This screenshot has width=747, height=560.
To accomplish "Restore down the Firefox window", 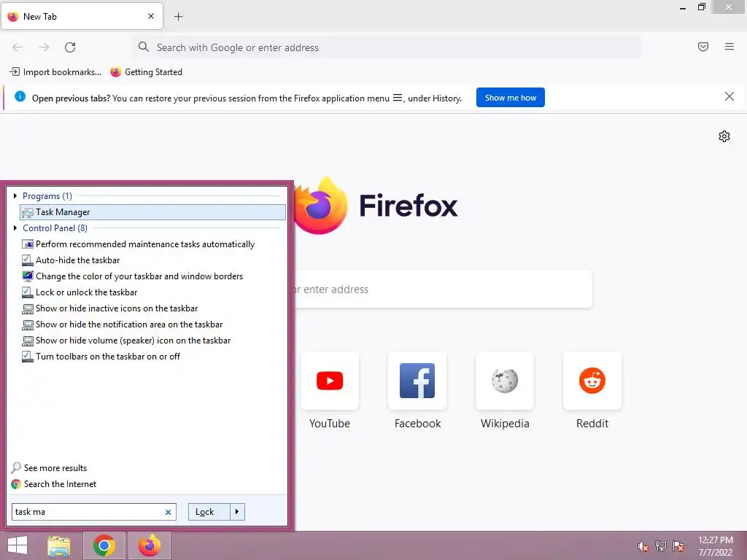I will coord(701,7).
